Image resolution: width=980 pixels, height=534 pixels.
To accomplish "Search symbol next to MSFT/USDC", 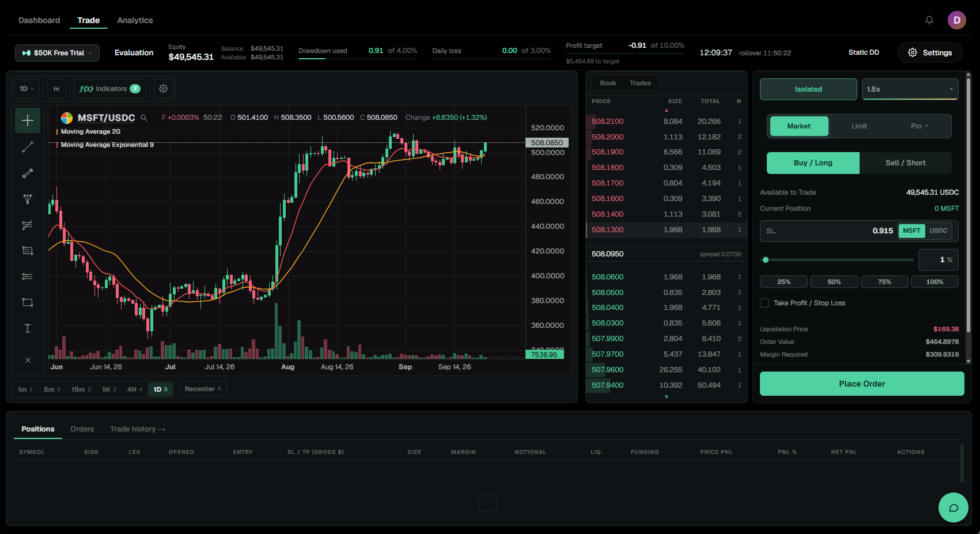I will point(144,118).
